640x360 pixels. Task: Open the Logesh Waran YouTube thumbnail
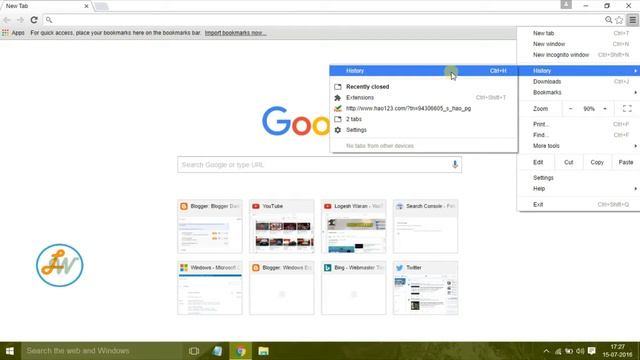pyautogui.click(x=353, y=226)
